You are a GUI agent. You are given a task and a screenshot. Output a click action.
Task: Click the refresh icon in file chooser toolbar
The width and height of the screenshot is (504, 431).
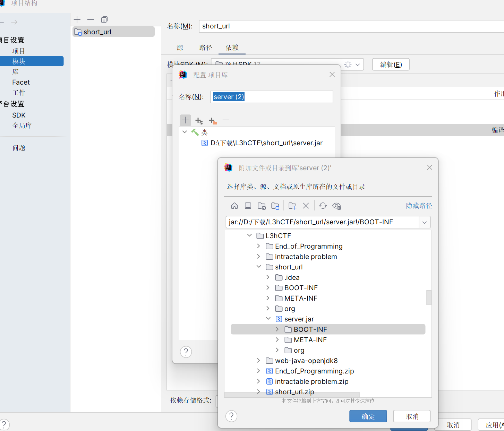(323, 206)
